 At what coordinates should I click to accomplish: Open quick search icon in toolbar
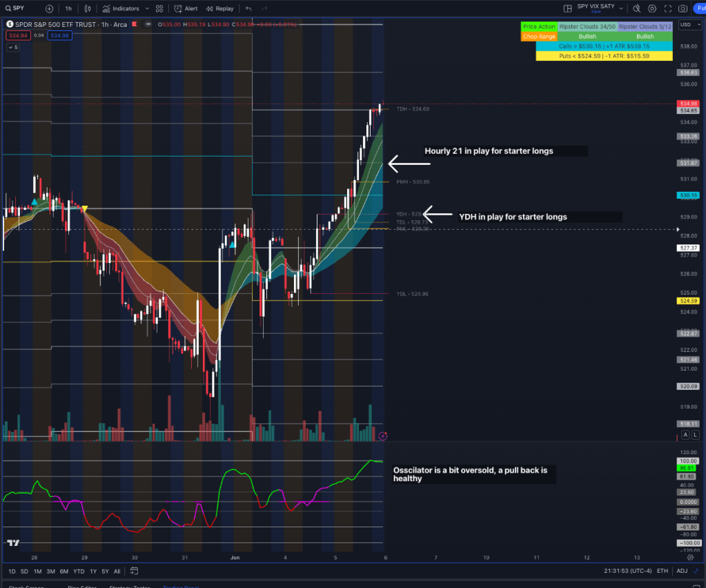pos(636,9)
